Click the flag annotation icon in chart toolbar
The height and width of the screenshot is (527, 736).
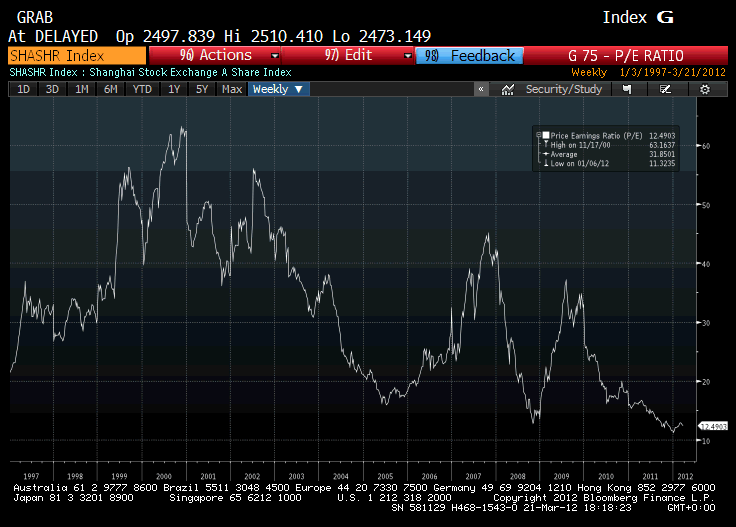coord(627,89)
